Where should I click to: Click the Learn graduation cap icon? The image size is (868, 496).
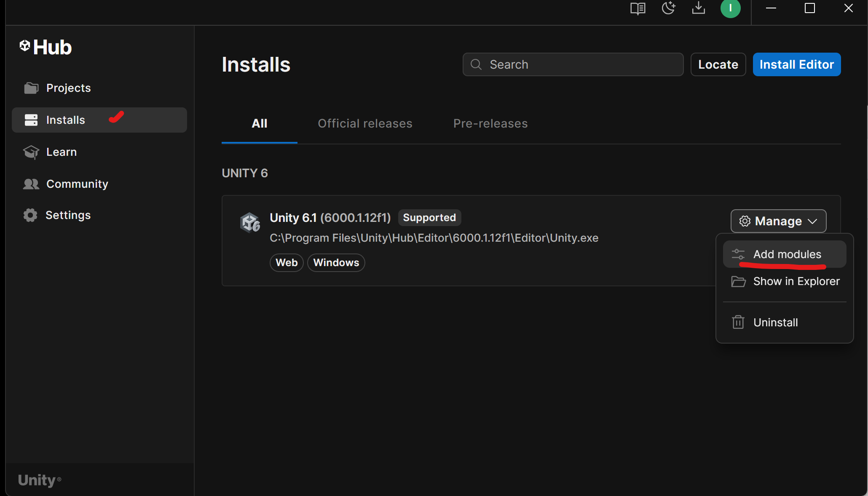pos(31,152)
